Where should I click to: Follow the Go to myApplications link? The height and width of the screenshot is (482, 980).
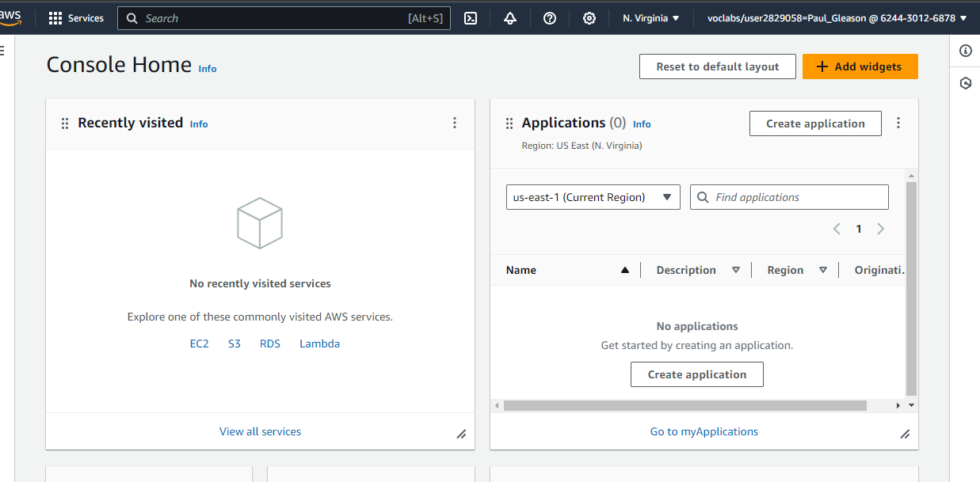coord(704,431)
